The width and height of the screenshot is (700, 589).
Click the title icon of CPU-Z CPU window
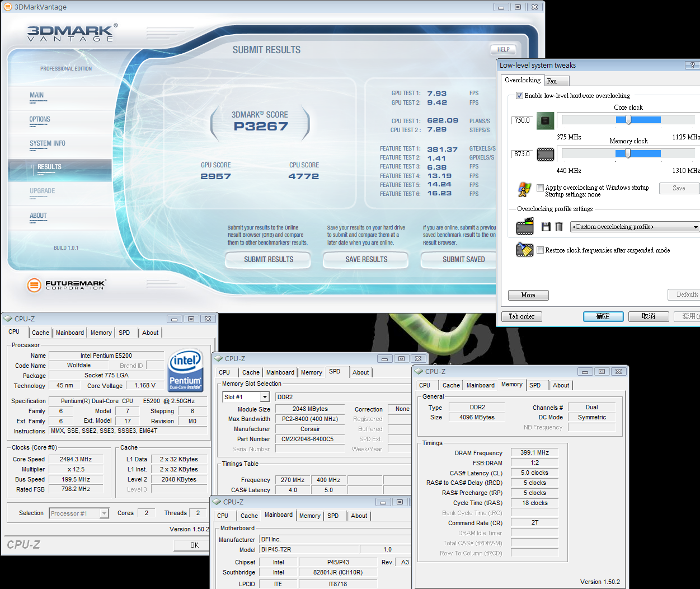pyautogui.click(x=8, y=319)
